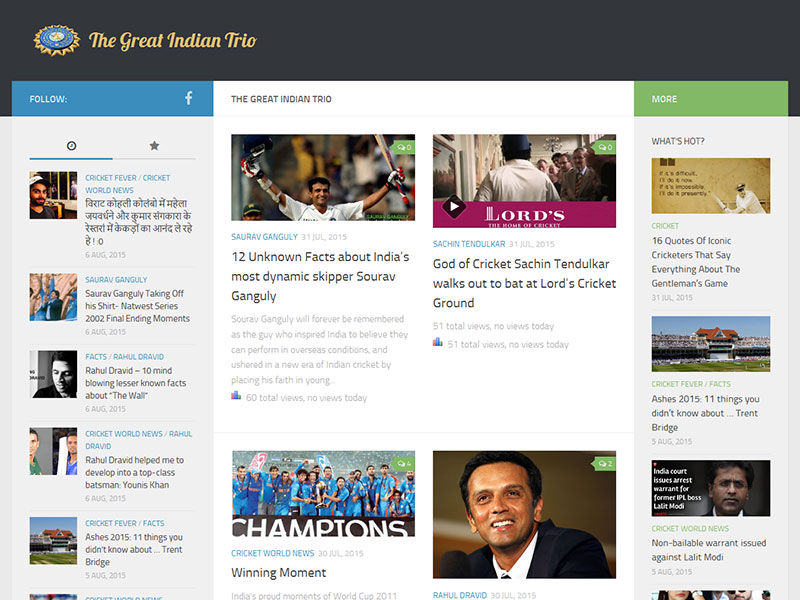Image resolution: width=800 pixels, height=600 pixels.
Task: Open SAURAV GANGULY category in left sidebar
Action: click(116, 280)
